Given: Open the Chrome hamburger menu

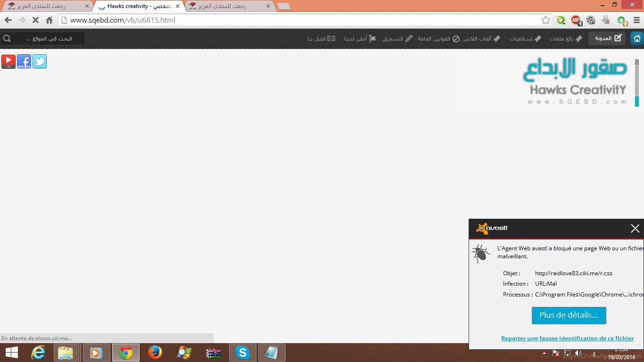Looking at the screenshot, I should coord(636,20).
